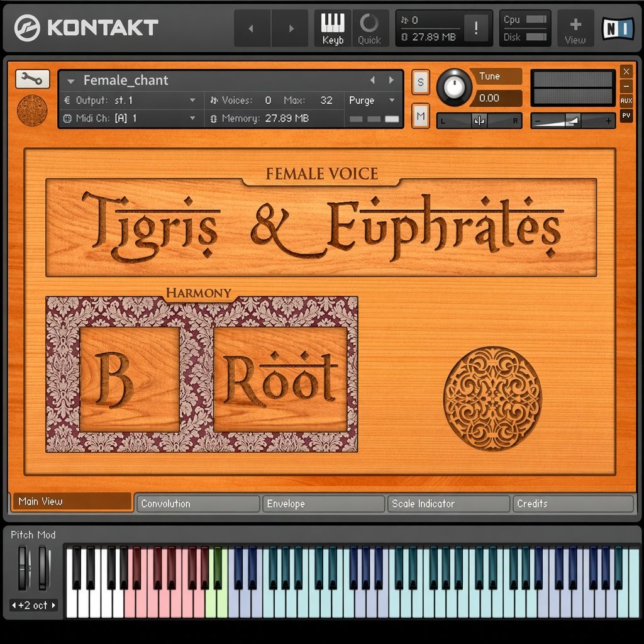Click the Tune knob
644x644 pixels.
[454, 87]
